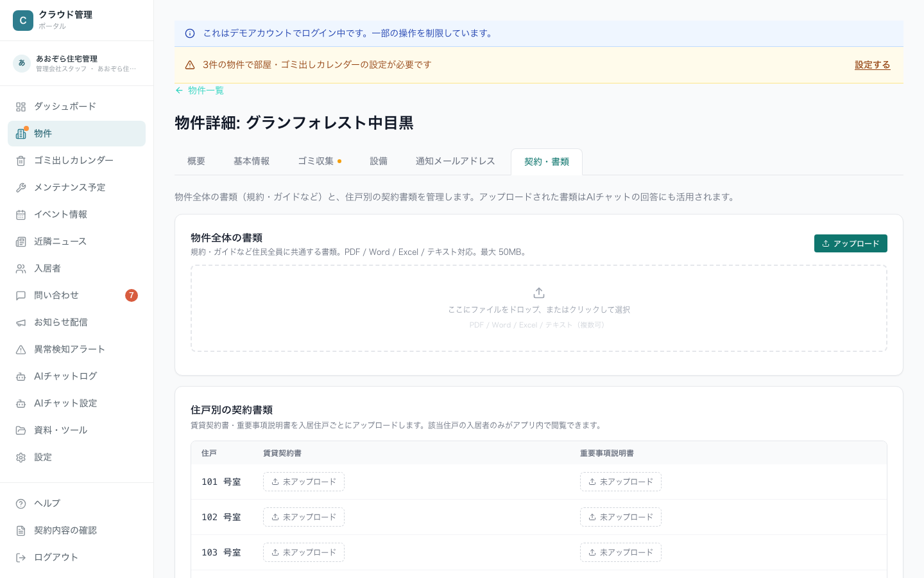Viewport: 924px width, 578px height.
Task: Click the file drop zone to select files
Action: point(539,308)
